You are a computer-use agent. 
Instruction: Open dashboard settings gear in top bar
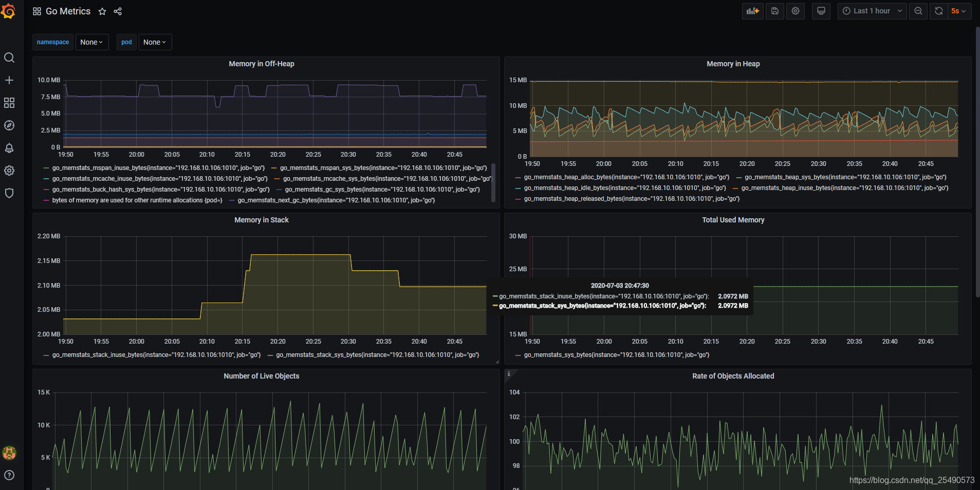[796, 11]
